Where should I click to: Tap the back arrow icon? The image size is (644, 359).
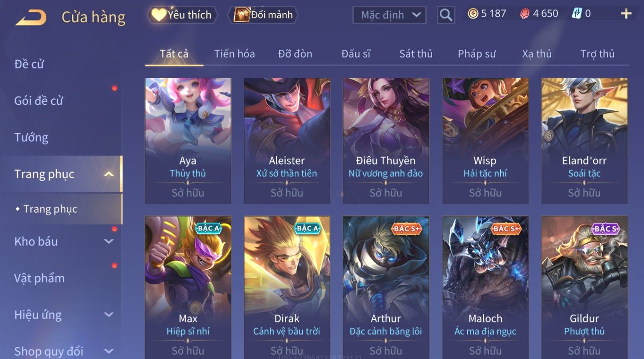pos(31,18)
